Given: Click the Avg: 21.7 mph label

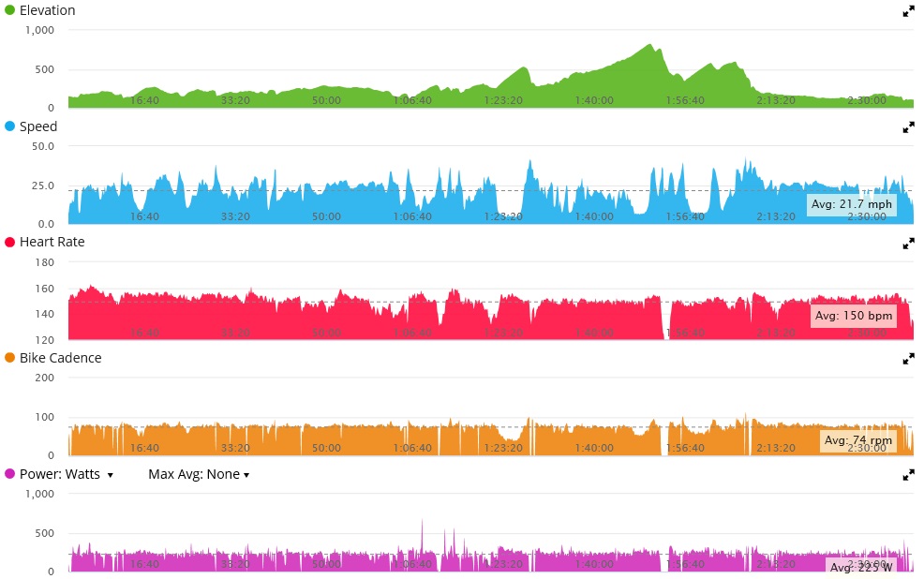Looking at the screenshot, I should (852, 204).
